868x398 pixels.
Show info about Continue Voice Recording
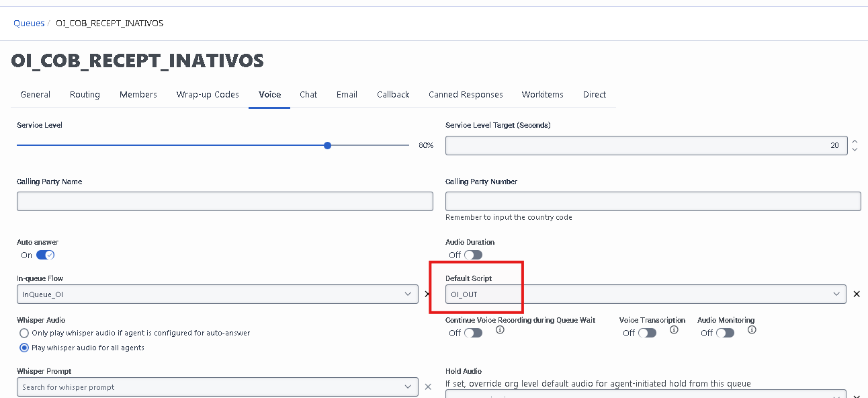tap(500, 330)
